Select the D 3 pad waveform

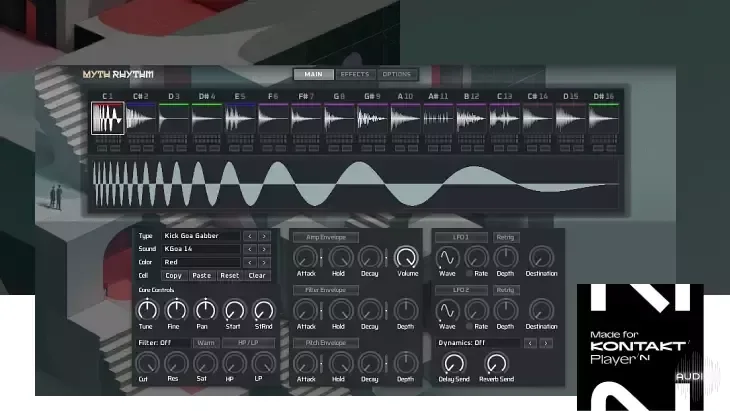(x=174, y=119)
